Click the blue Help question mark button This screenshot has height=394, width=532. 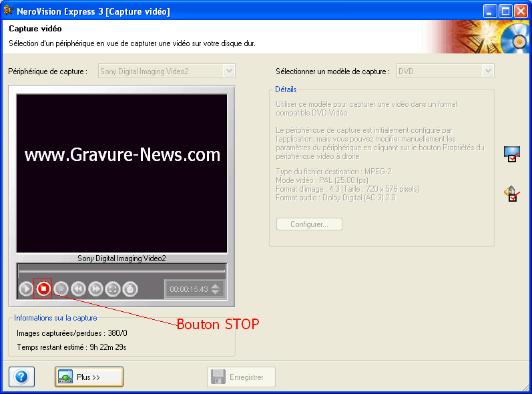tap(22, 377)
